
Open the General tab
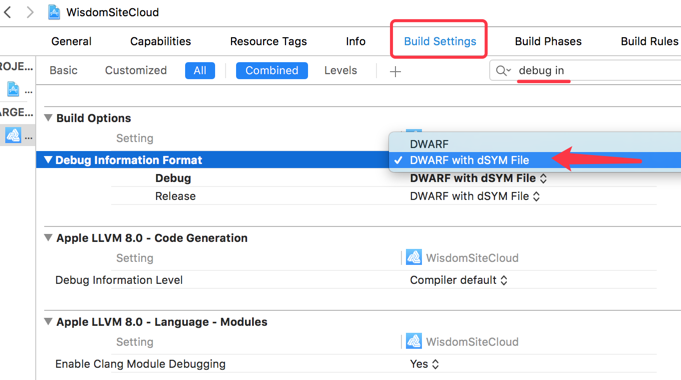[x=71, y=41]
